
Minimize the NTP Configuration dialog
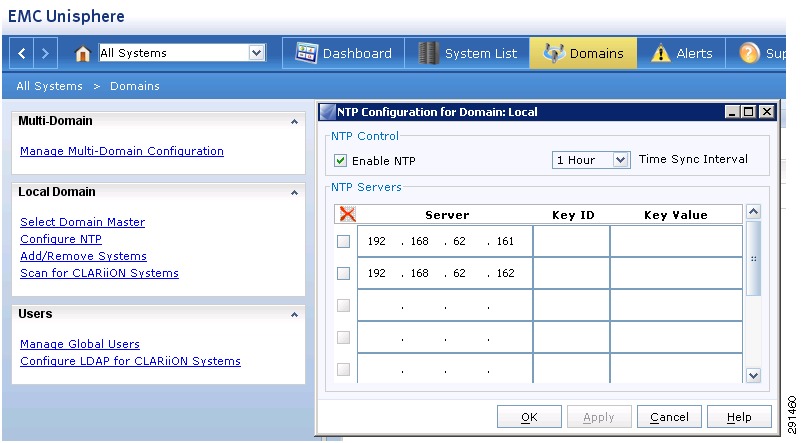point(732,112)
